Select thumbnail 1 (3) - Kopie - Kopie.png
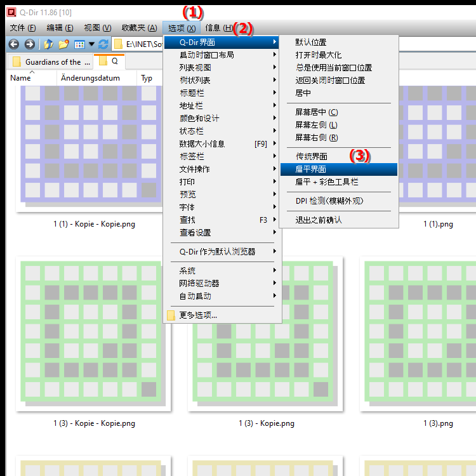The height and width of the screenshot is (476, 476). 93,334
